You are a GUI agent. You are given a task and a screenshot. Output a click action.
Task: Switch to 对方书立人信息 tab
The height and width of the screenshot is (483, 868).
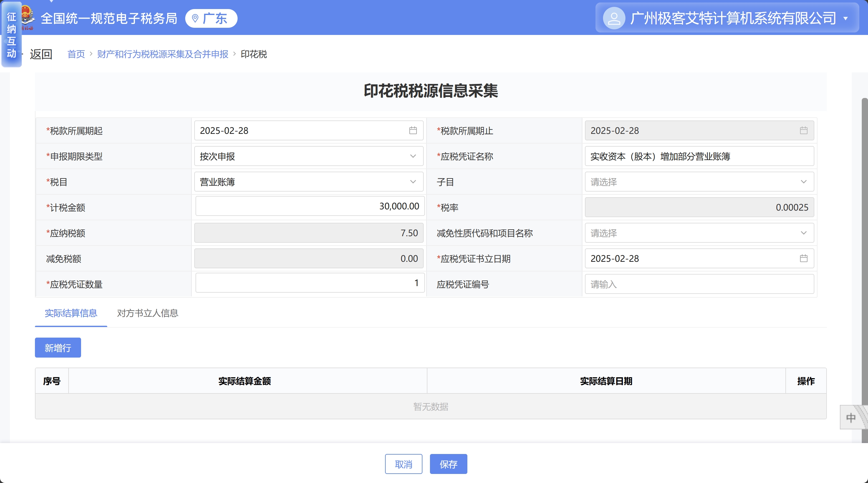147,313
